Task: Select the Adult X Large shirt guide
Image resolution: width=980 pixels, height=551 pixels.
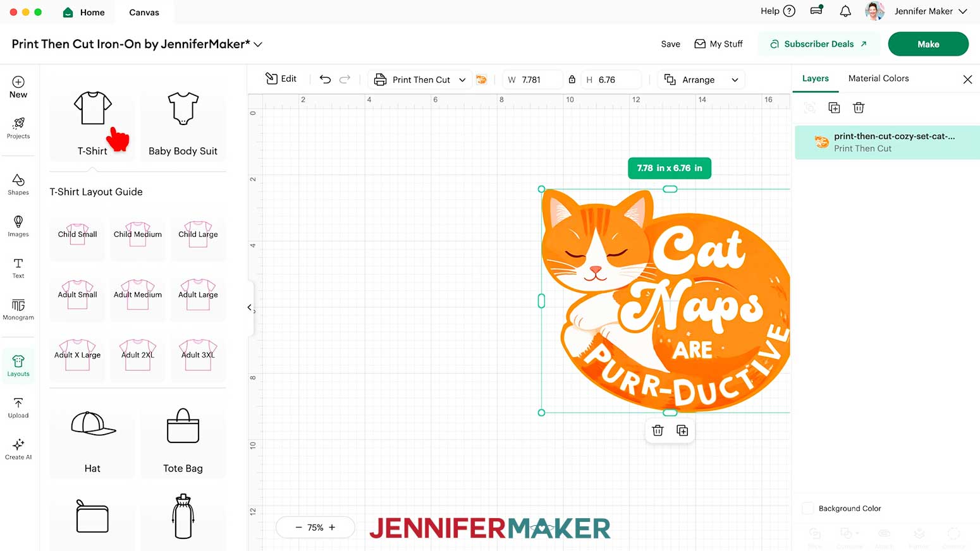Action: [x=77, y=355]
